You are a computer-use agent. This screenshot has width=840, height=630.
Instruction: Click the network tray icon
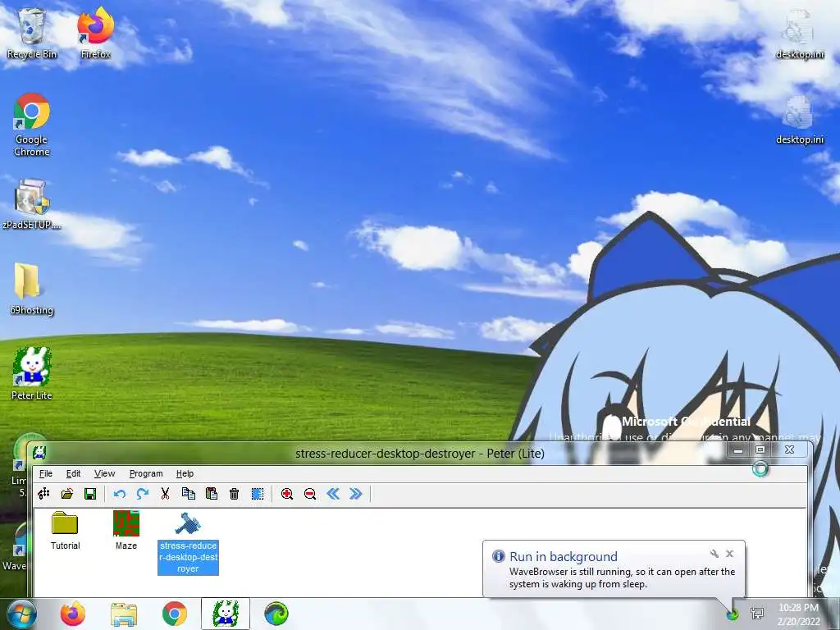point(757,614)
